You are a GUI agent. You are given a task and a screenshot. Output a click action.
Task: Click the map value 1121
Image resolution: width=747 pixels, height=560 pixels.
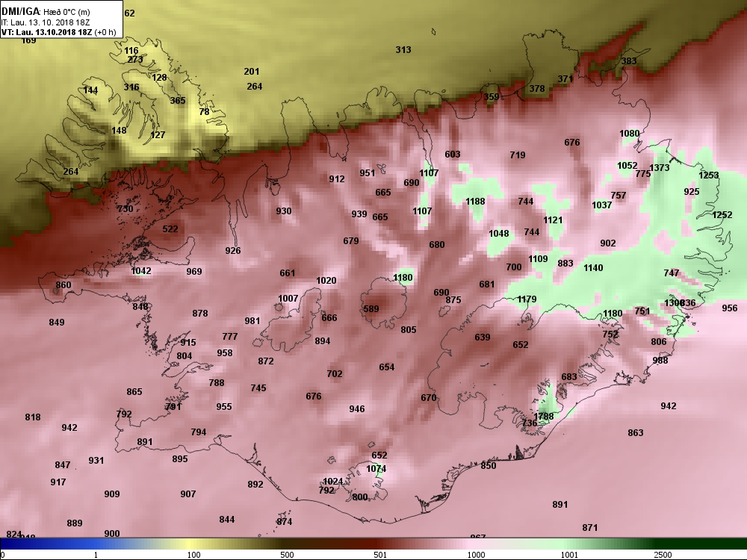click(x=553, y=220)
